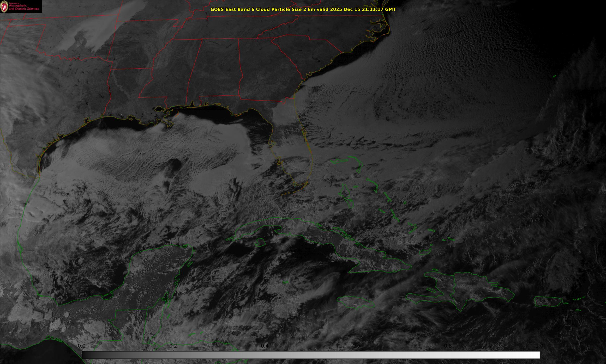Click the Puerto Rico island outline
606x364 pixels.
[548, 302]
